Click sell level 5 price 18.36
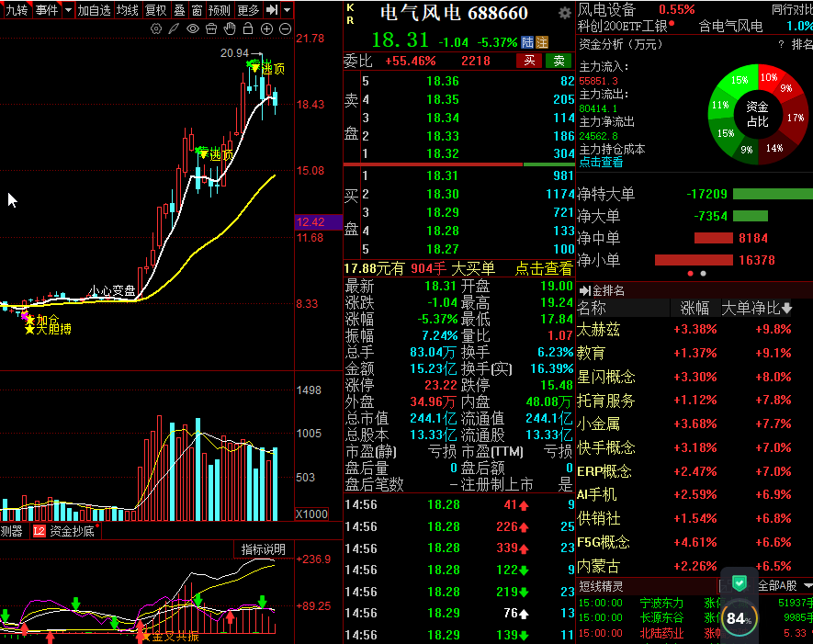Screen dimensions: 813x644 coord(442,81)
